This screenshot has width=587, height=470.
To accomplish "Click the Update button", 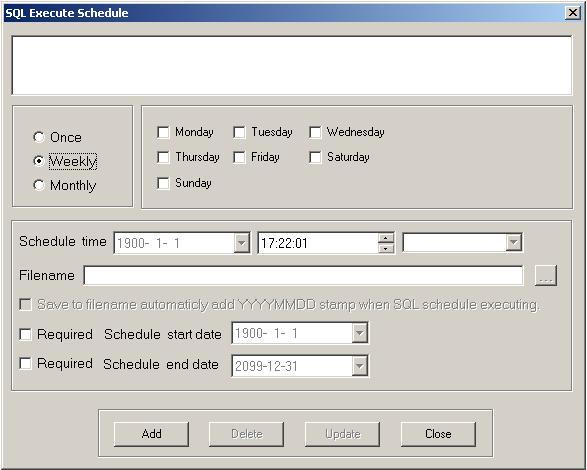I will (x=343, y=434).
